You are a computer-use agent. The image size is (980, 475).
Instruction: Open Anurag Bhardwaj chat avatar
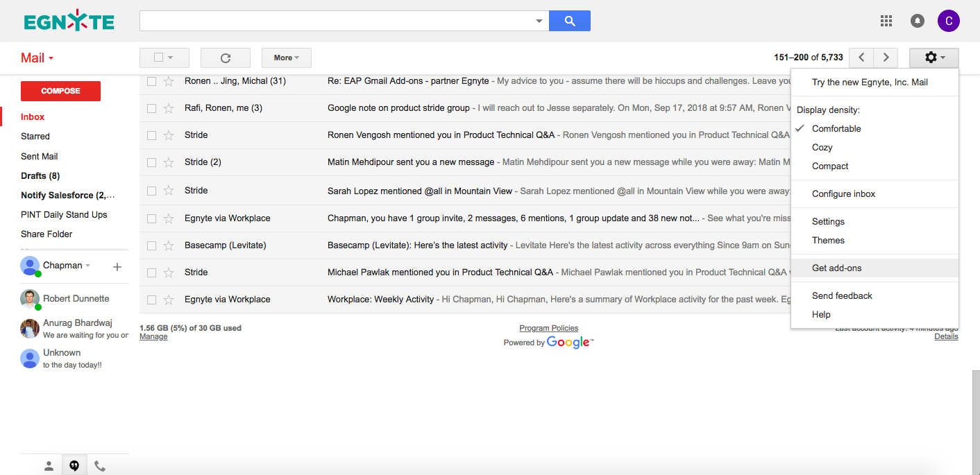pos(30,329)
